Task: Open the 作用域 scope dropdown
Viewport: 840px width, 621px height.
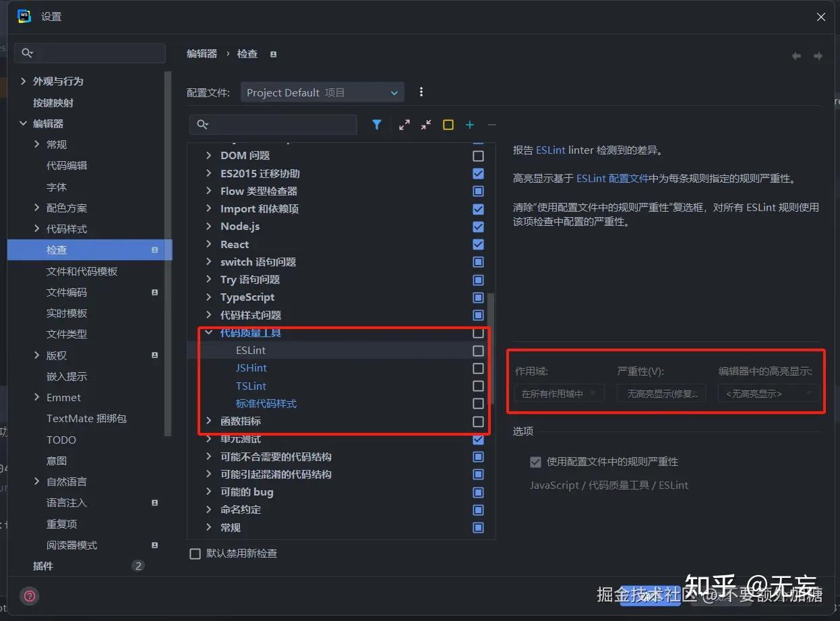Action: [559, 393]
